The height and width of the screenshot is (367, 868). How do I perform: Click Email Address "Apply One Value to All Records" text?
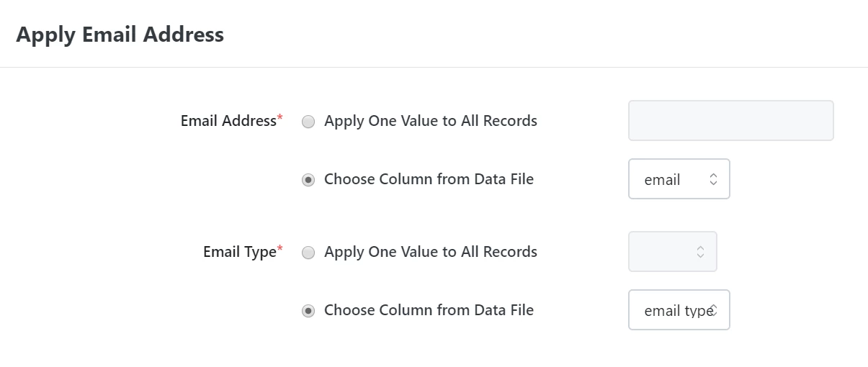click(431, 121)
